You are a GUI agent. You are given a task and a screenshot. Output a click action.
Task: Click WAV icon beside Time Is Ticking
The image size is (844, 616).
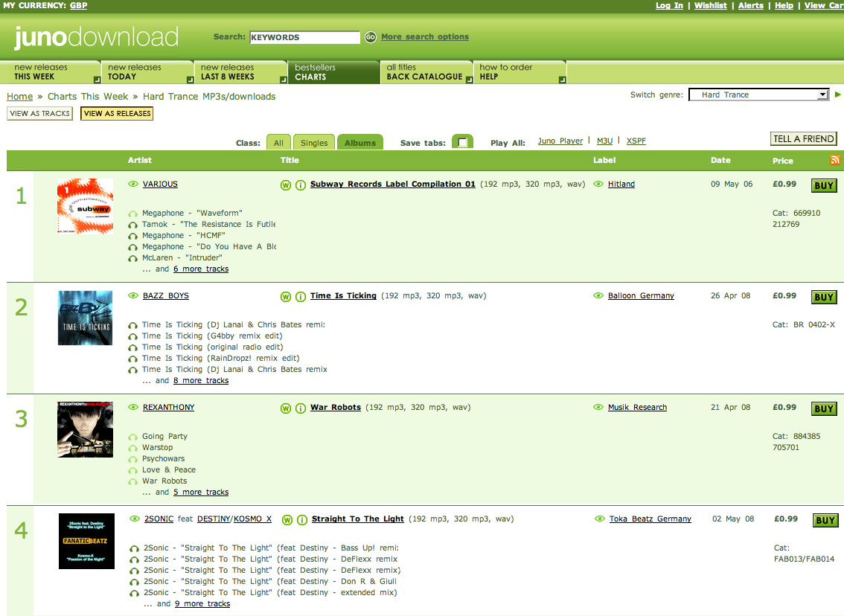[x=286, y=297]
